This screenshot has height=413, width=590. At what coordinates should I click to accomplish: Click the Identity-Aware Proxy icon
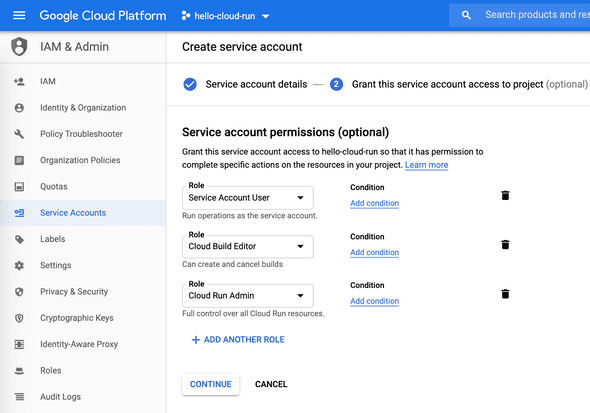(x=19, y=344)
